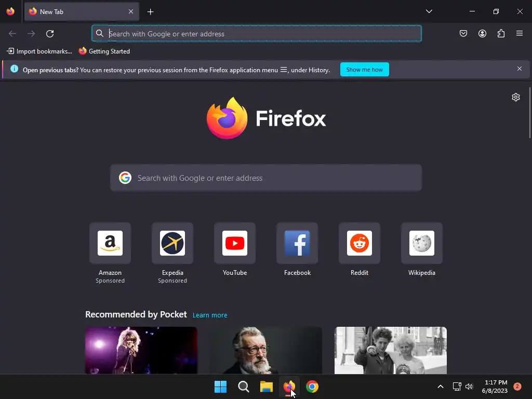Go back one page
The width and height of the screenshot is (532, 399).
[12, 34]
